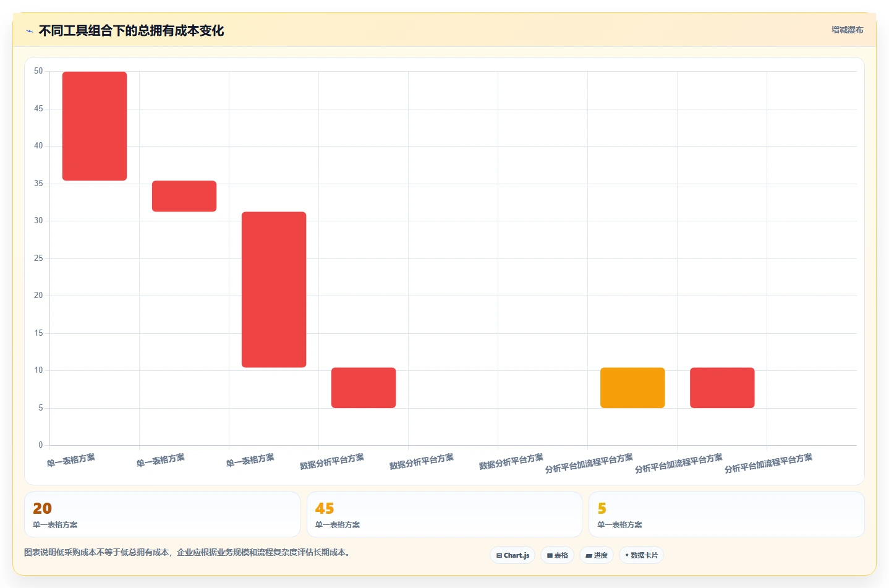Click the red bar right of the orange bar

pos(722,388)
